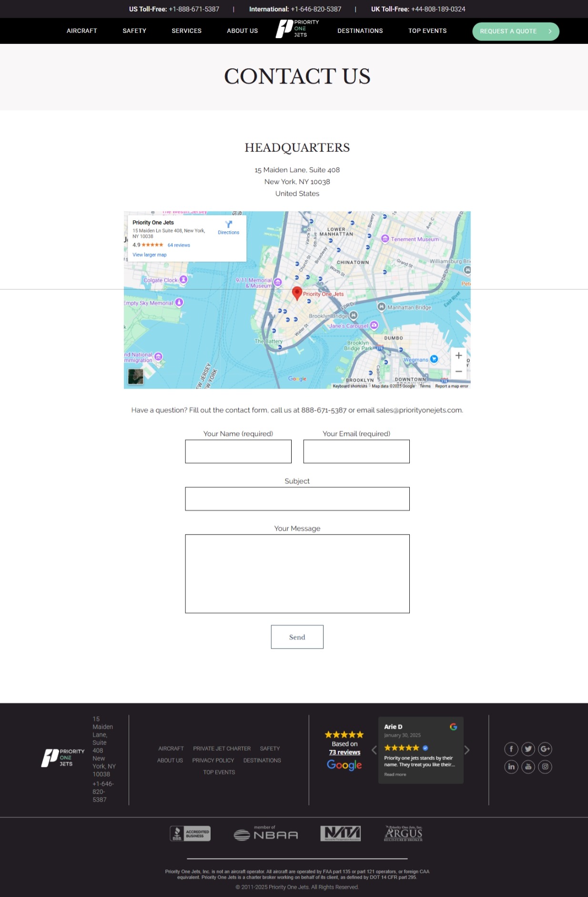
Task: Open the footer Privacy Policy link
Action: (213, 761)
